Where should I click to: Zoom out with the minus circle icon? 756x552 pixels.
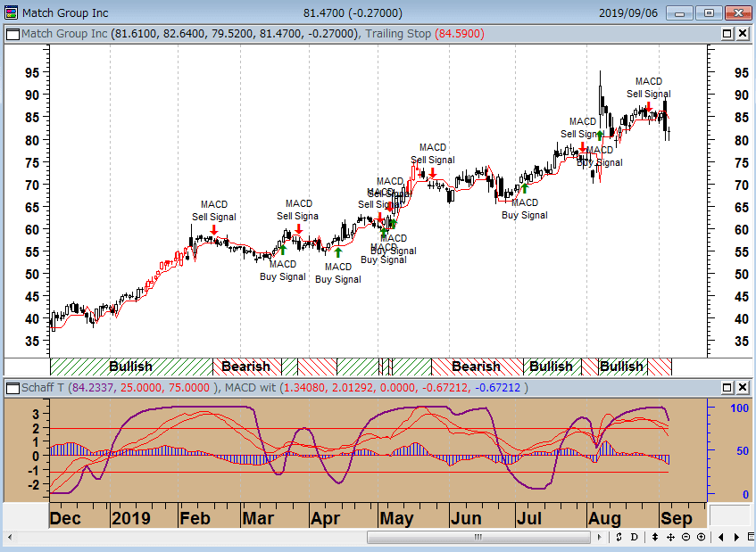pos(686,537)
